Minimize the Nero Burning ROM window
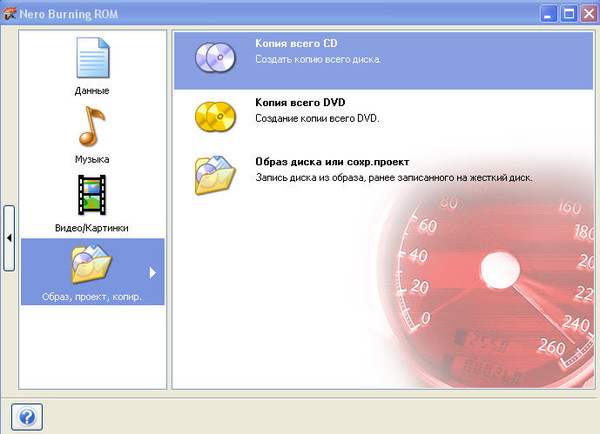600x434 pixels. pyautogui.click(x=548, y=14)
